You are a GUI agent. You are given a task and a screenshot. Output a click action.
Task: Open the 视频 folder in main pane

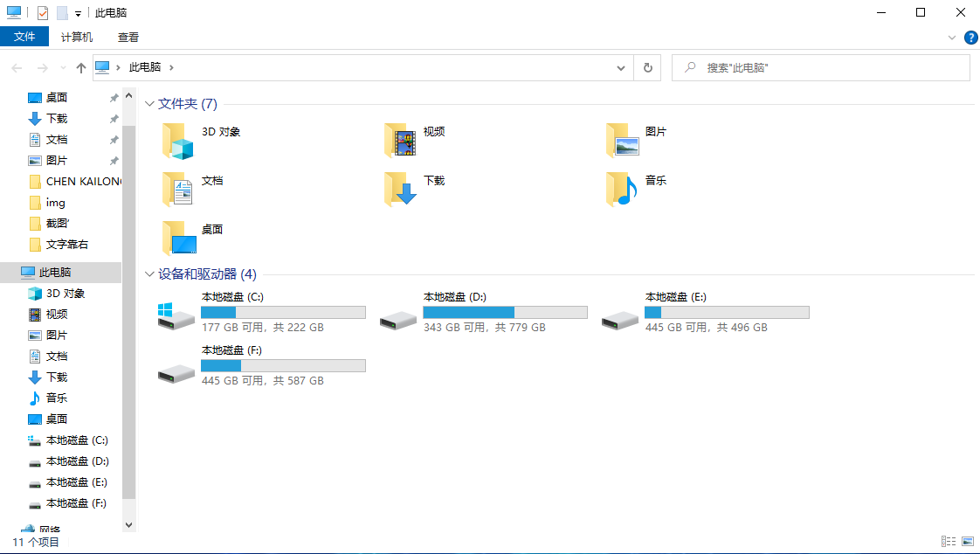pyautogui.click(x=400, y=141)
